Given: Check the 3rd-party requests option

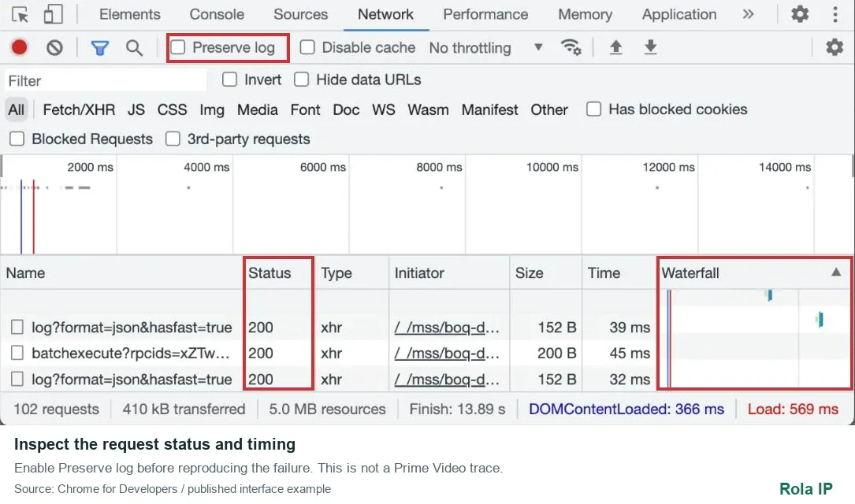Looking at the screenshot, I should (x=173, y=139).
